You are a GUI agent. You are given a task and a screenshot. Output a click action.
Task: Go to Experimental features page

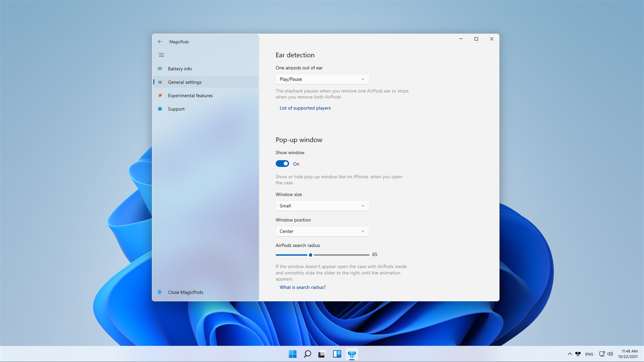click(x=190, y=95)
